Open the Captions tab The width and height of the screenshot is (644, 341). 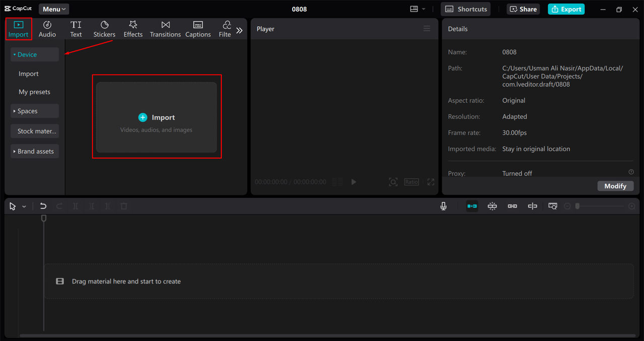tap(198, 29)
